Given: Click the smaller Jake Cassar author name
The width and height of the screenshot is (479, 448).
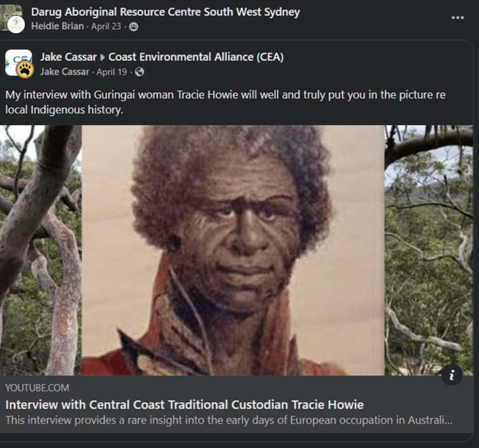Looking at the screenshot, I should coord(65,72).
